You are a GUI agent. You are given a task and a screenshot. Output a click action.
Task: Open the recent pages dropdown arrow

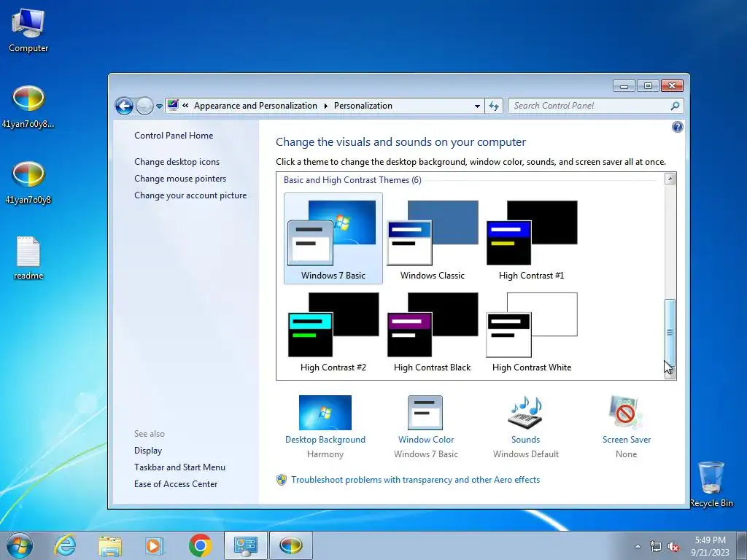(x=159, y=106)
